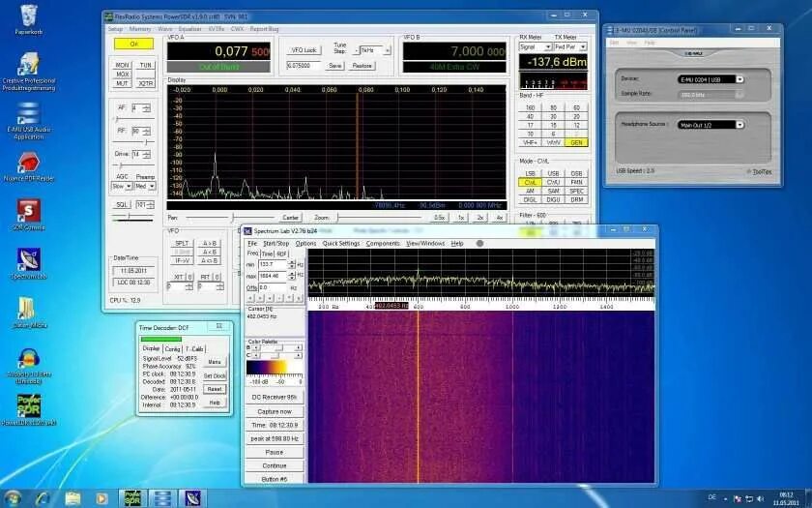The height and width of the screenshot is (508, 812).
Task: Open Spectrum Lab Quick Settings menu
Action: pyautogui.click(x=340, y=243)
